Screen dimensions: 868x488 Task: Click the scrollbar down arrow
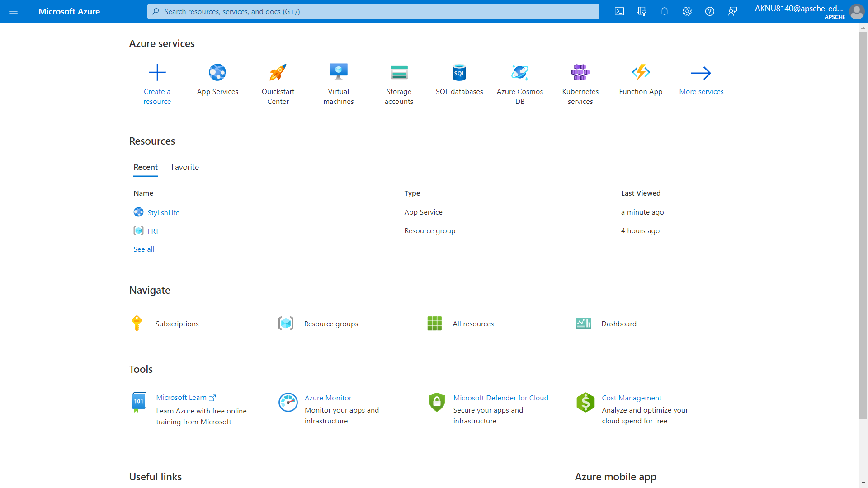(x=863, y=483)
